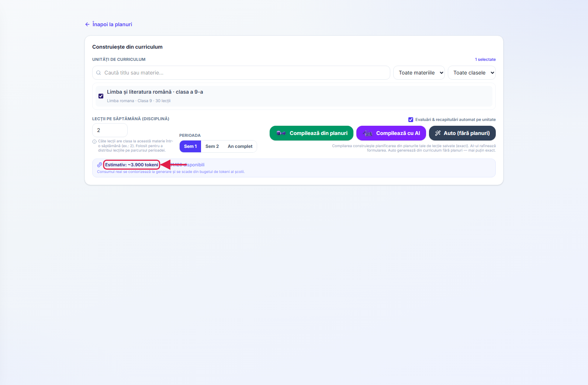Click the UNITĂȚI DE CURRICULUM label
This screenshot has height=385, width=588.
point(119,59)
